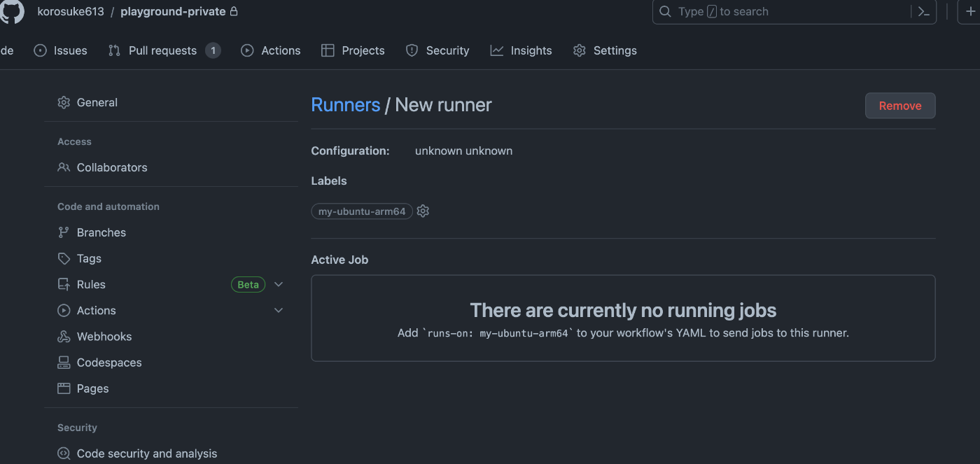Click the Beta badge beside Rules

[x=248, y=284]
